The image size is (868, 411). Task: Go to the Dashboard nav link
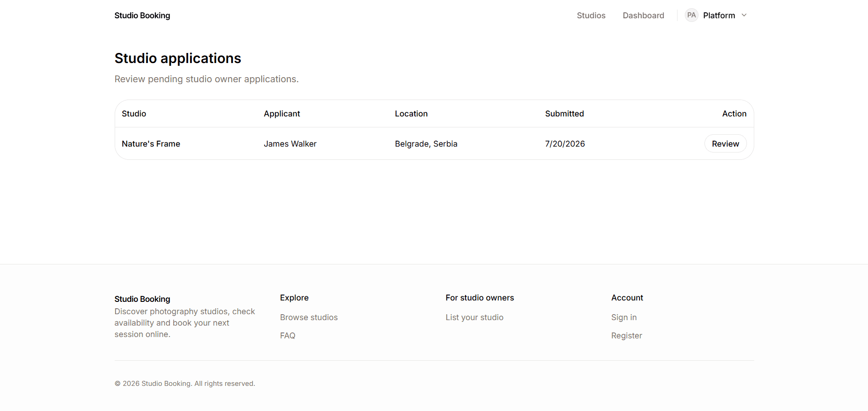(643, 16)
